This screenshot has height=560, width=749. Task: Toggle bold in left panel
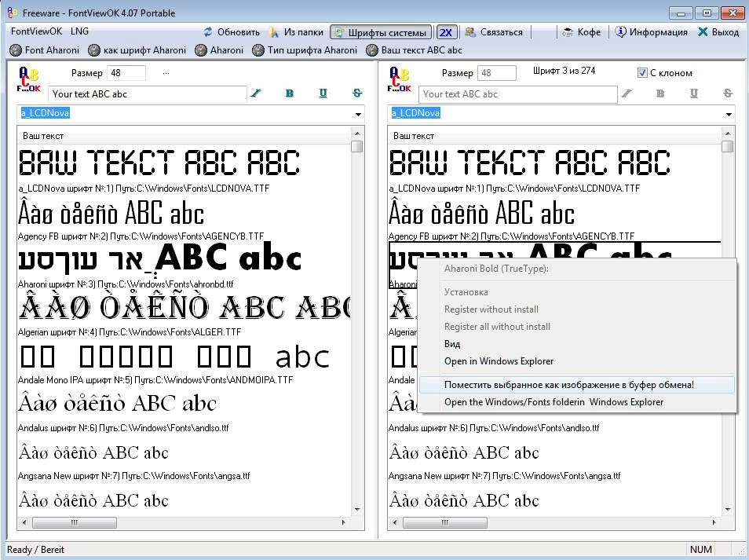click(x=290, y=93)
